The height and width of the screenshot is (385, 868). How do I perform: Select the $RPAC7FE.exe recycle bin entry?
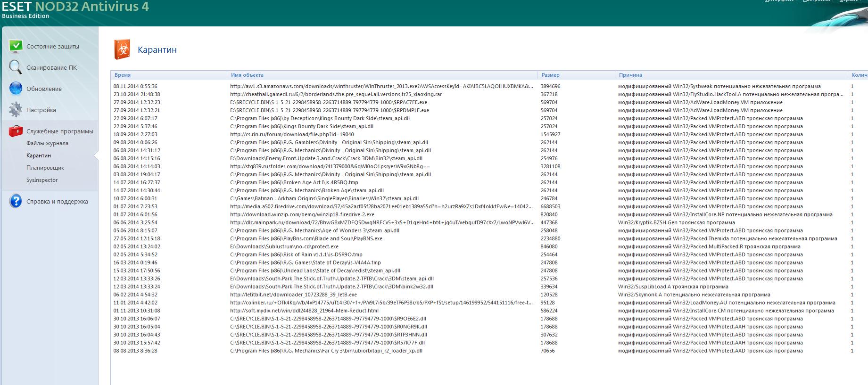click(x=489, y=103)
